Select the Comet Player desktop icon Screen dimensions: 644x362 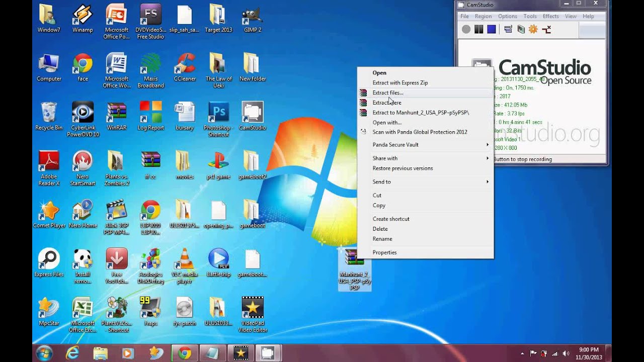pos(49,214)
